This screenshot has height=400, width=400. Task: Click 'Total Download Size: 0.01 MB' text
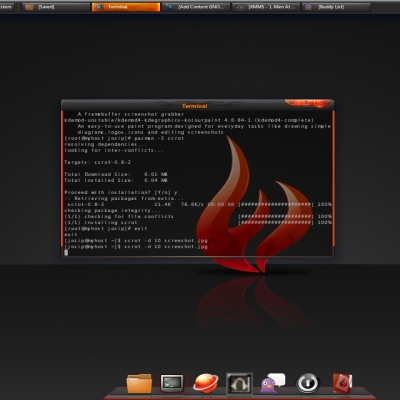tap(116, 174)
